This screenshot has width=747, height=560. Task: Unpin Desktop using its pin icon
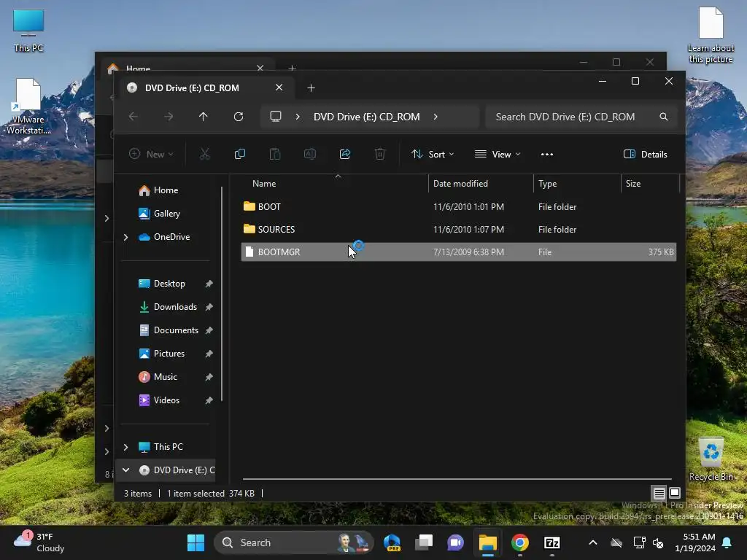209,284
